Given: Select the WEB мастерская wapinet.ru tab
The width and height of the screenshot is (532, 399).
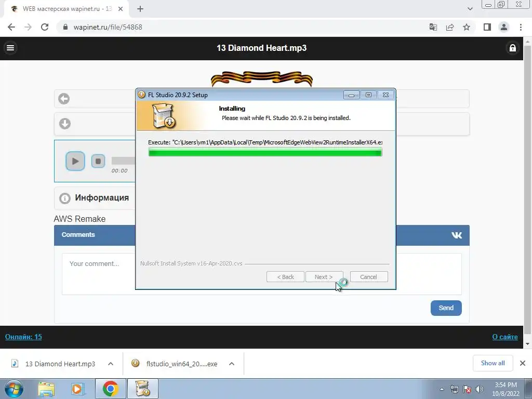Looking at the screenshot, I should click(66, 9).
